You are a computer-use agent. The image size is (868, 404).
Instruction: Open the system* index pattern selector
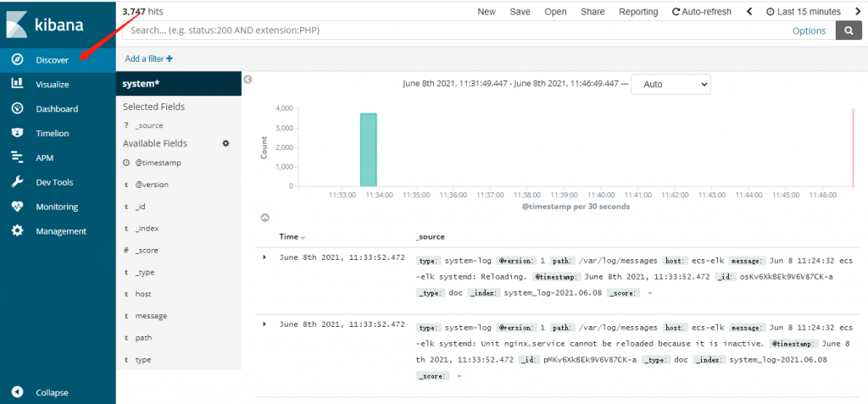(179, 84)
